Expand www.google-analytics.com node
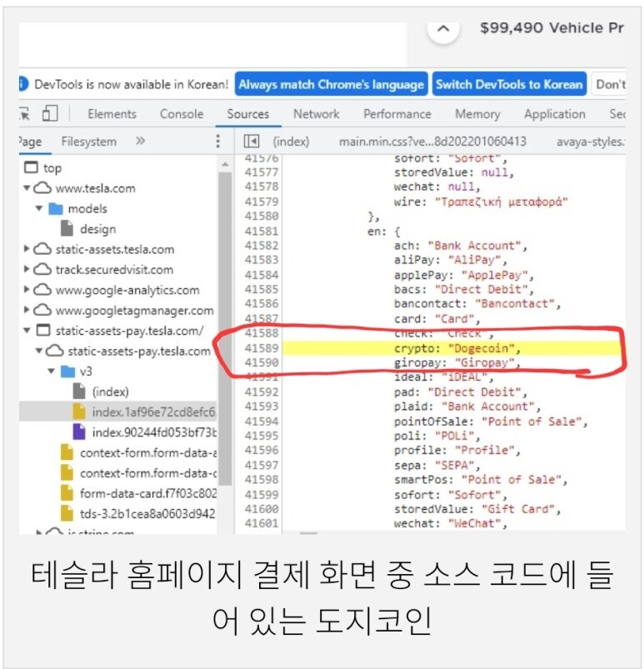The image size is (644, 669). click(27, 289)
